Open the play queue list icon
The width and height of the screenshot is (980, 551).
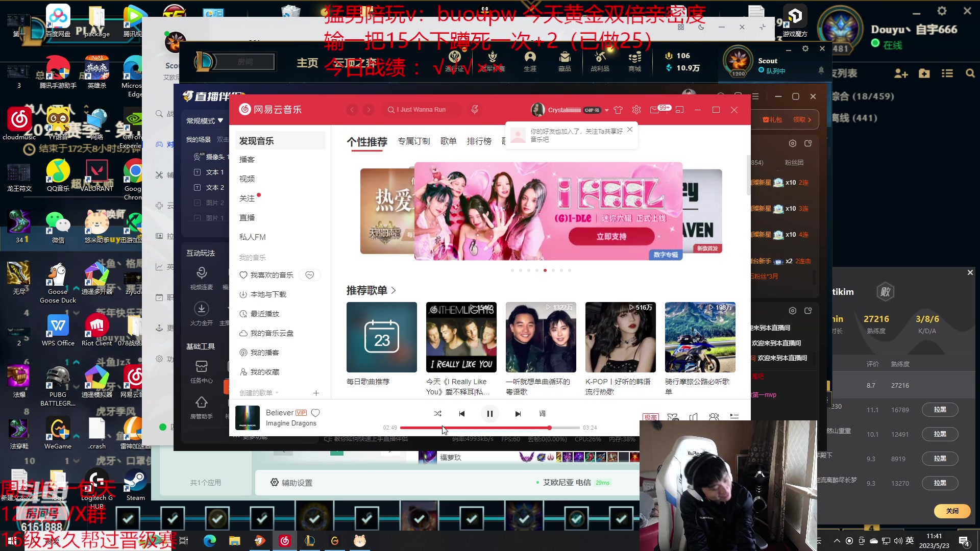(734, 417)
